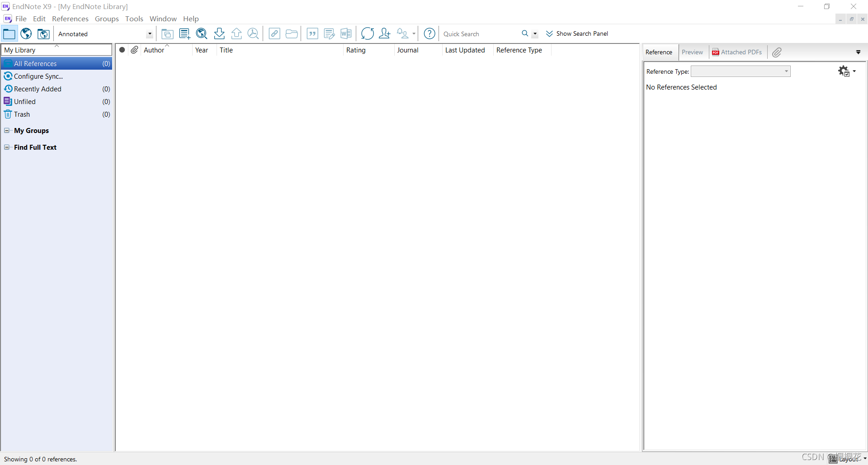868x465 pixels.
Task: Click Copy to Local Library icon
Action: [x=167, y=34]
